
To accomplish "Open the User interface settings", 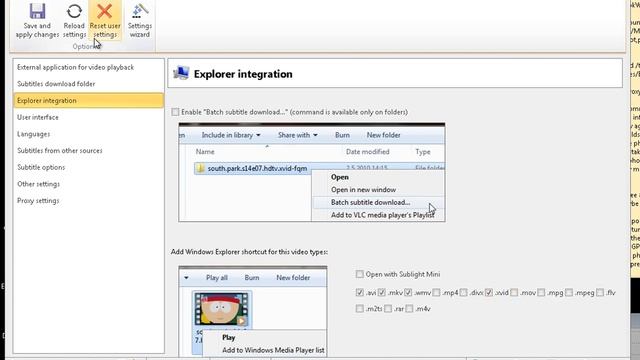I will (88, 118).
